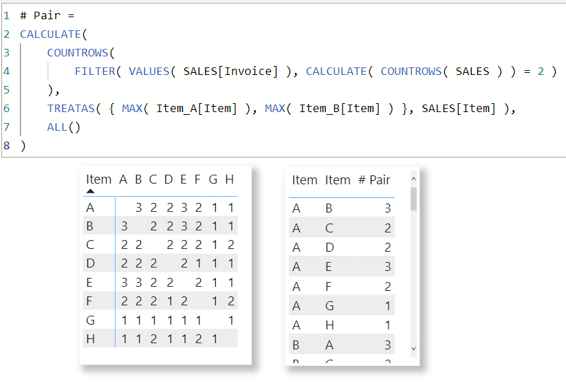Click the A–B pair count value 3
The height and width of the screenshot is (392, 566).
(387, 208)
